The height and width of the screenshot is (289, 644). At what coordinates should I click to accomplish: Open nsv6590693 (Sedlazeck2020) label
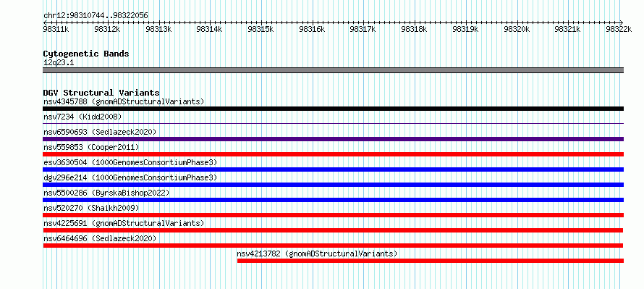[100, 132]
